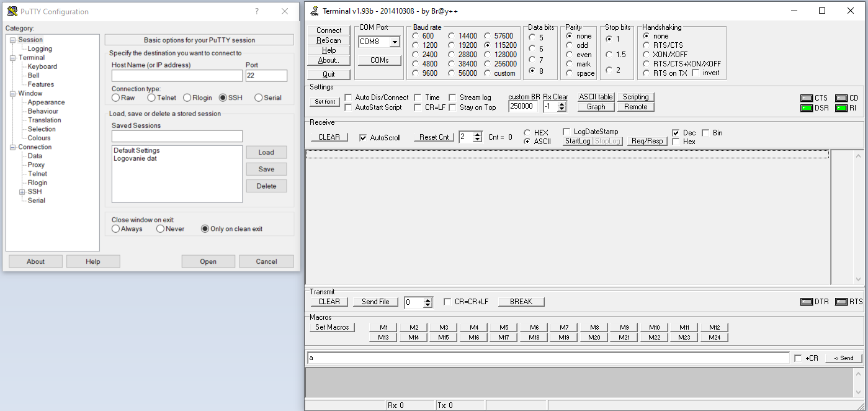The image size is (868, 411).
Task: Select even parity
Action: click(570, 55)
